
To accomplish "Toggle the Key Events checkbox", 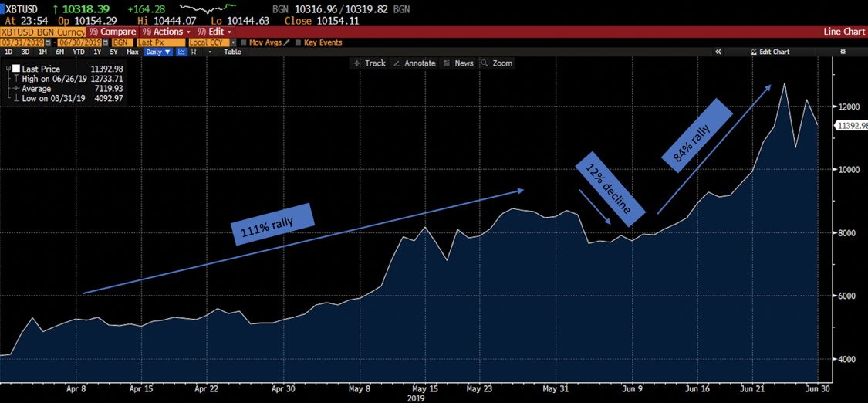I will tap(298, 42).
